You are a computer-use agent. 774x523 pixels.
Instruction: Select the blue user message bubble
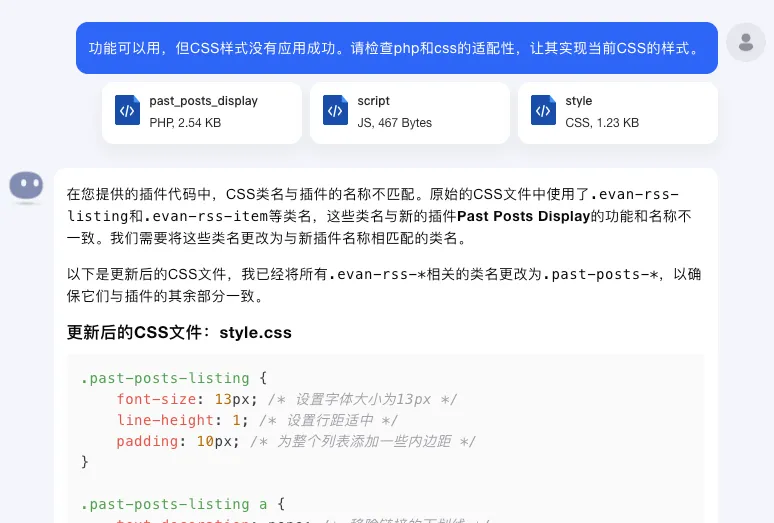[396, 48]
